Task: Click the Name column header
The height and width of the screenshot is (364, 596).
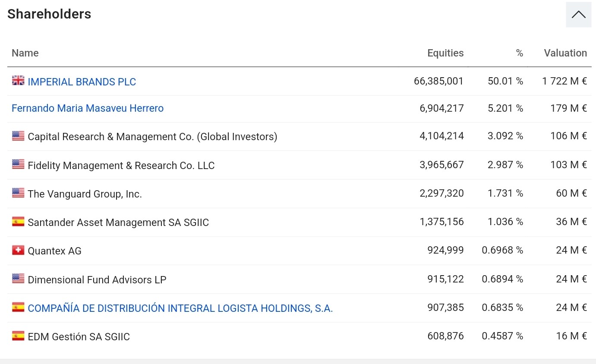Action: pyautogui.click(x=25, y=53)
